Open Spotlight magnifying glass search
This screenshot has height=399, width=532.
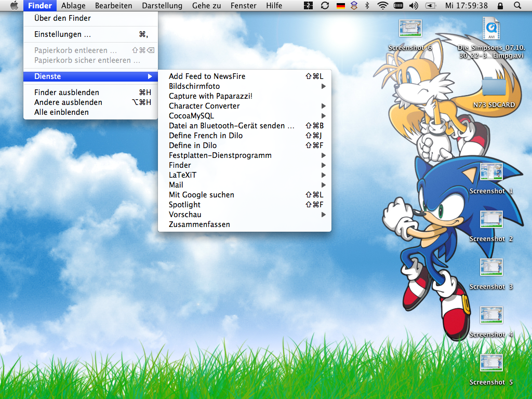pos(517,5)
